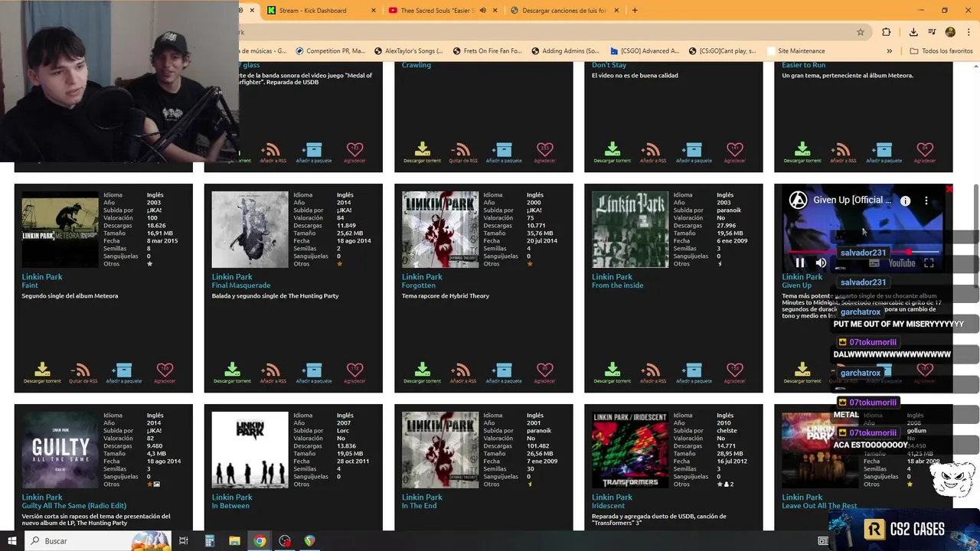The image size is (980, 551).
Task: Open Chrome profile avatar
Action: [950, 32]
